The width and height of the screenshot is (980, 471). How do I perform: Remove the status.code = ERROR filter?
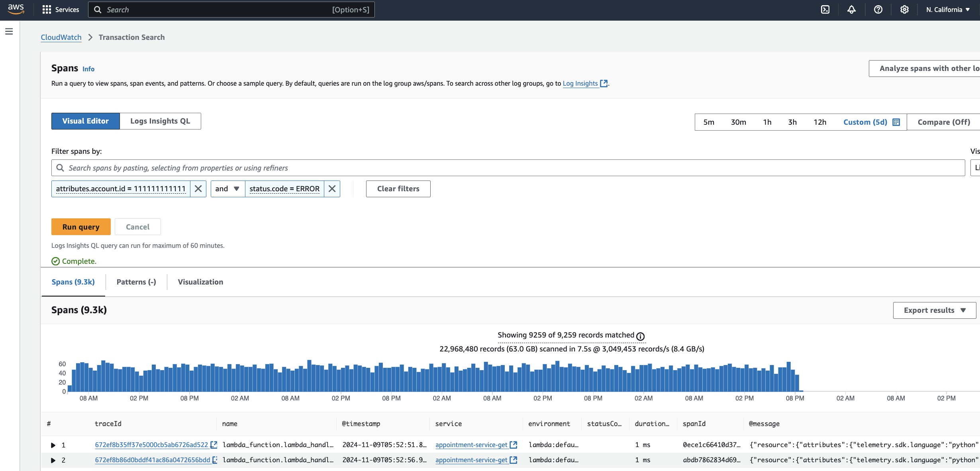pyautogui.click(x=332, y=189)
